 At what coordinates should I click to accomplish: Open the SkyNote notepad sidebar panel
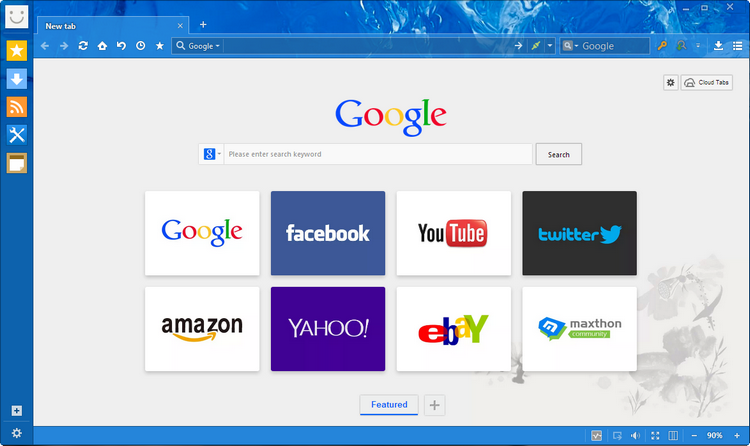pyautogui.click(x=17, y=163)
